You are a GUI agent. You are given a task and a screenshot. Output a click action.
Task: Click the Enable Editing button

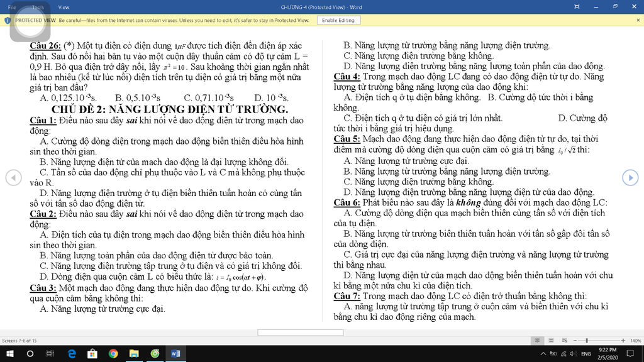click(338, 20)
